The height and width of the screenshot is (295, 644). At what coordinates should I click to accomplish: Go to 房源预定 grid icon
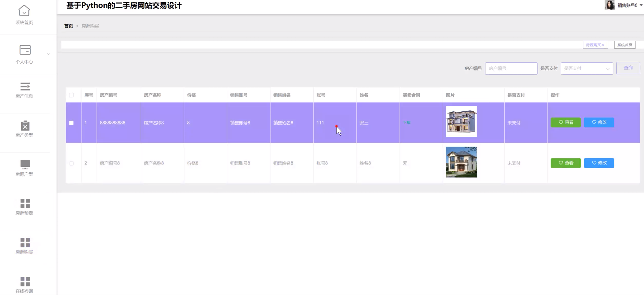[25, 204]
